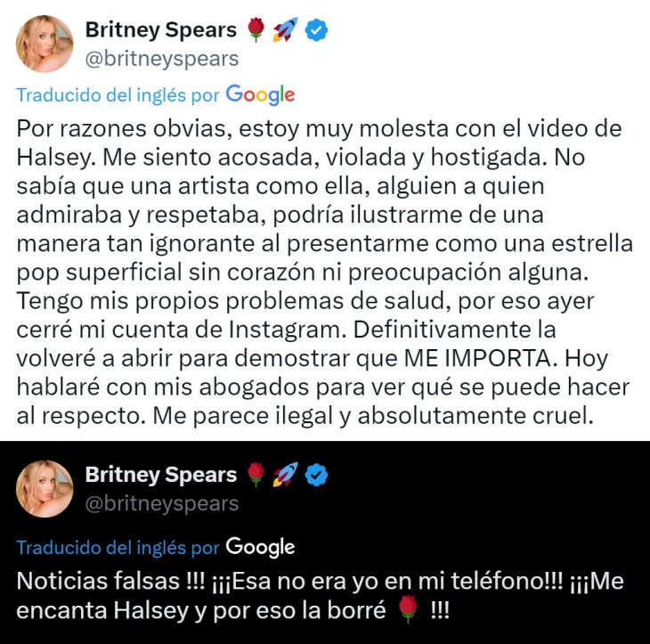Open the tweet starting with 'Noticias falsas'
Image resolution: width=650 pixels, height=644 pixels.
coord(320,596)
